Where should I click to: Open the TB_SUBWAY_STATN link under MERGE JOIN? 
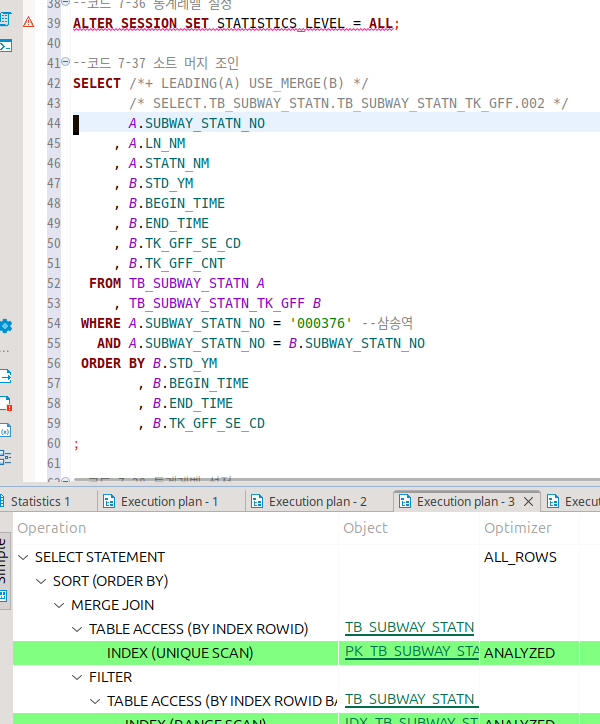click(409, 628)
